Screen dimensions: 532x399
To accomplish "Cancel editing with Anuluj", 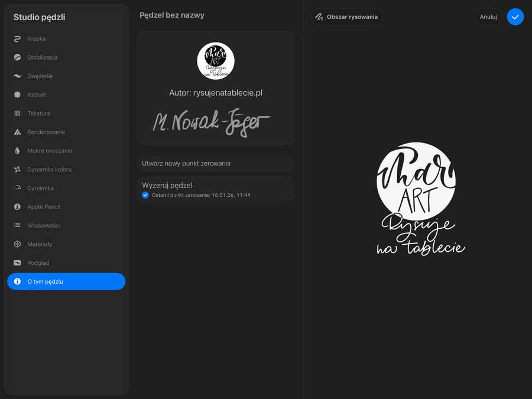I will point(488,17).
